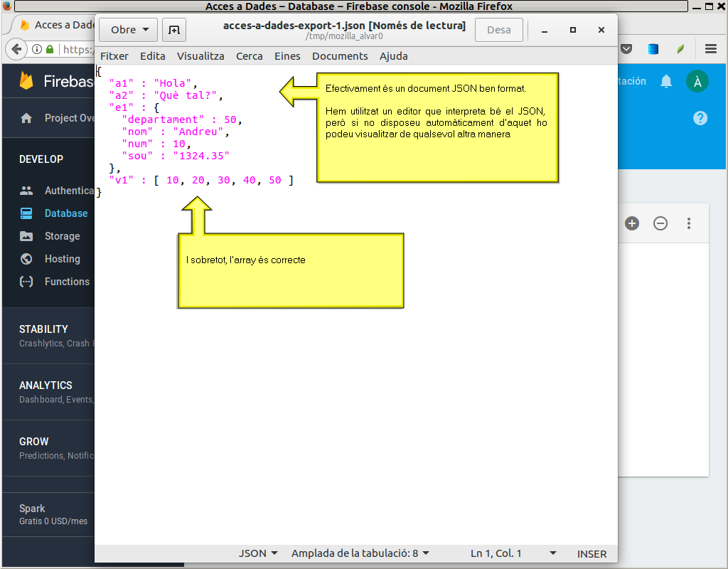
Task: Click the new document icon in gedit
Action: (174, 30)
